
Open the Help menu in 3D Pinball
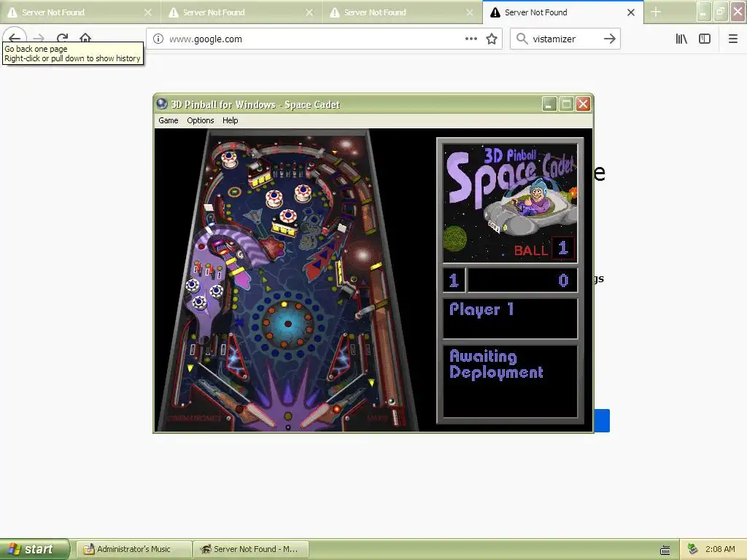pyautogui.click(x=230, y=120)
